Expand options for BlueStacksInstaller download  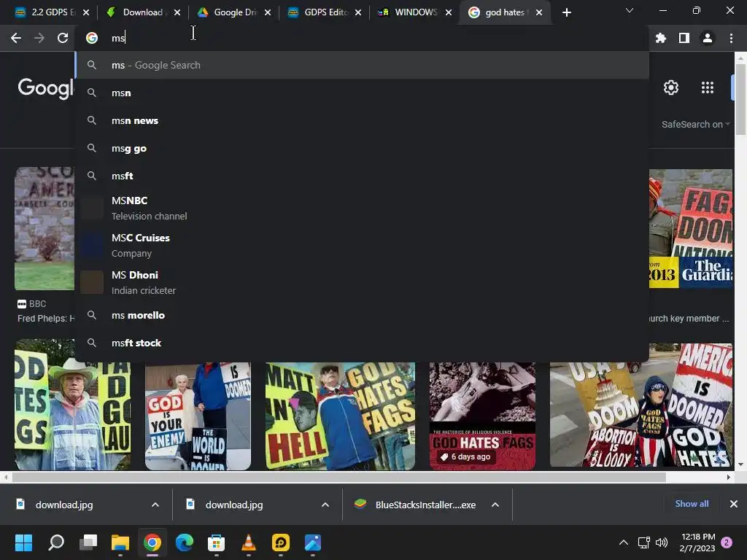click(495, 505)
